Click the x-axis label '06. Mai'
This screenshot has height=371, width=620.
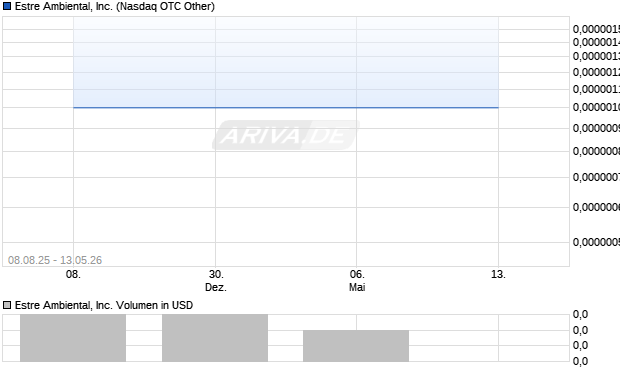(357, 281)
